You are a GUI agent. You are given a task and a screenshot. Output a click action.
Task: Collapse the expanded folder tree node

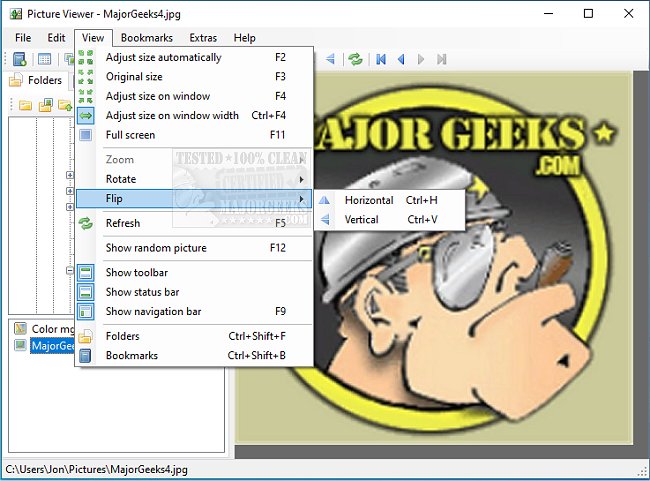pyautogui.click(x=70, y=271)
